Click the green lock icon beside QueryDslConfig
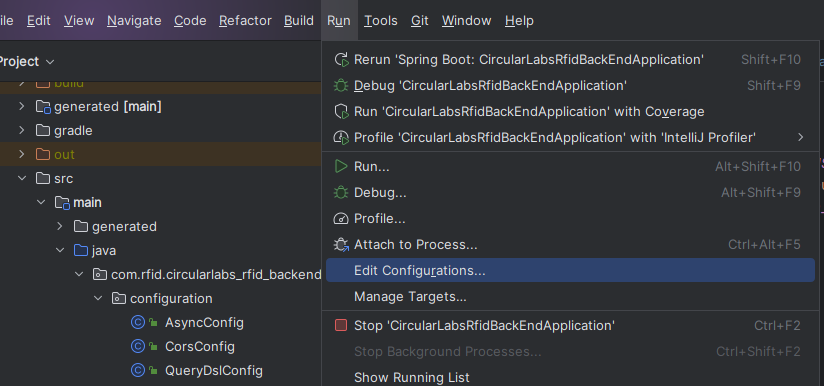Image resolution: width=824 pixels, height=386 pixels. pos(153,371)
